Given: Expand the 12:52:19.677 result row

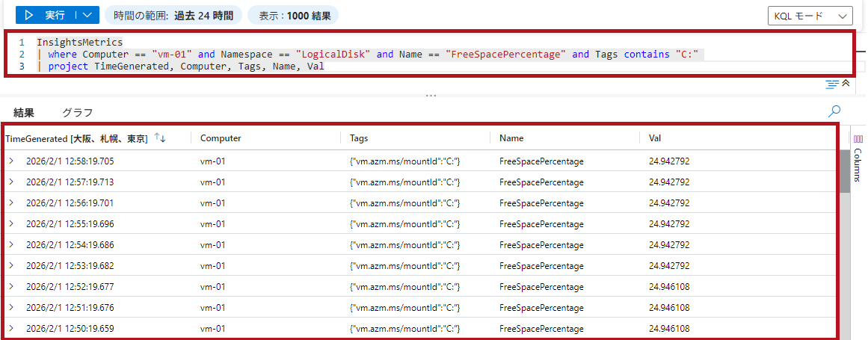Looking at the screenshot, I should click(x=12, y=286).
